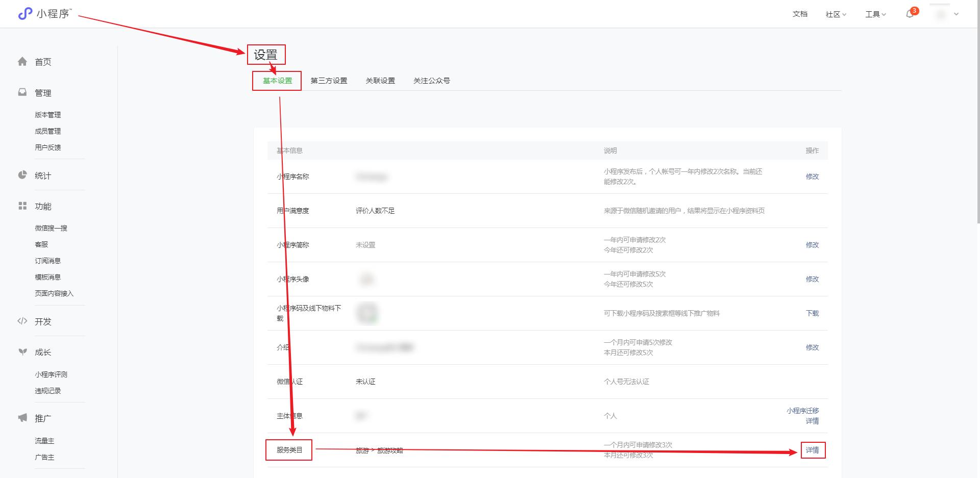Open 微信搜一搜 in the sidebar
The width and height of the screenshot is (980, 478).
coord(51,228)
